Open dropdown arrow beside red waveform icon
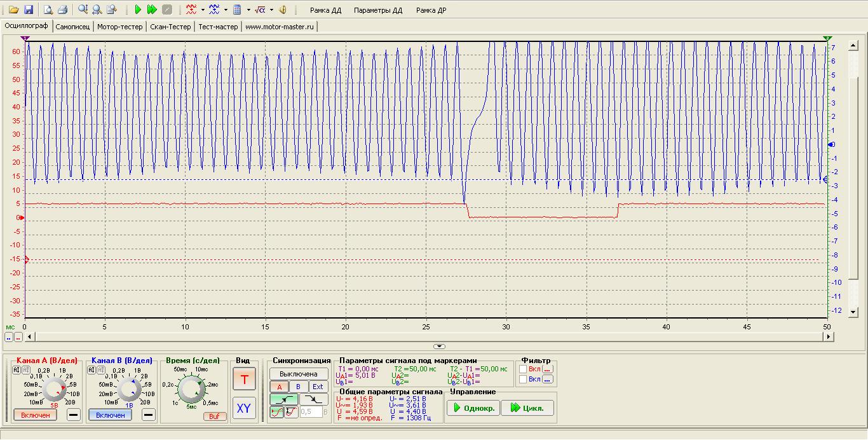868x440 pixels. [x=203, y=10]
